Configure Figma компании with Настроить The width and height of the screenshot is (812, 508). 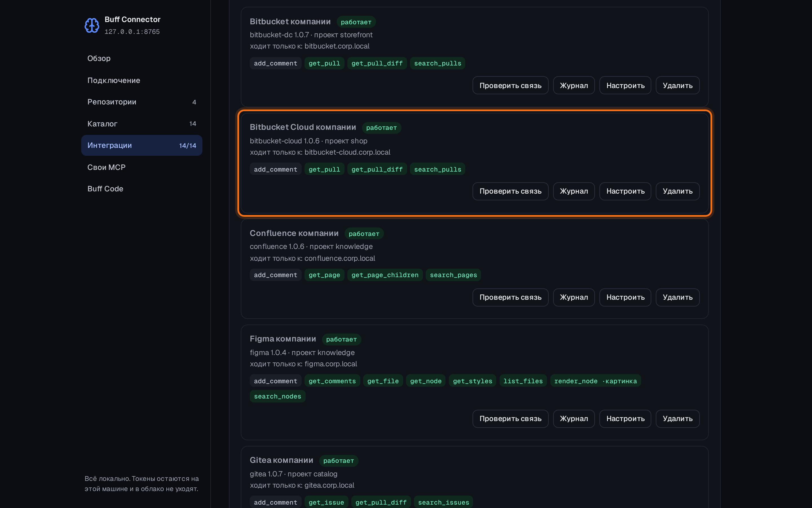click(x=625, y=419)
